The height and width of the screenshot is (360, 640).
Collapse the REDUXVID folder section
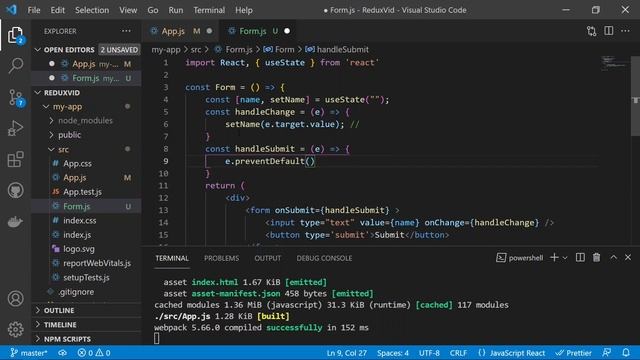(x=38, y=93)
